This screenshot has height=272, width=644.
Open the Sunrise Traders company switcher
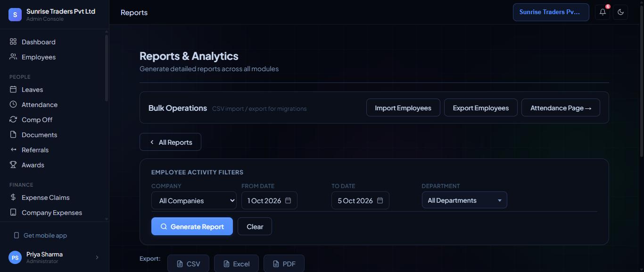coord(551,12)
